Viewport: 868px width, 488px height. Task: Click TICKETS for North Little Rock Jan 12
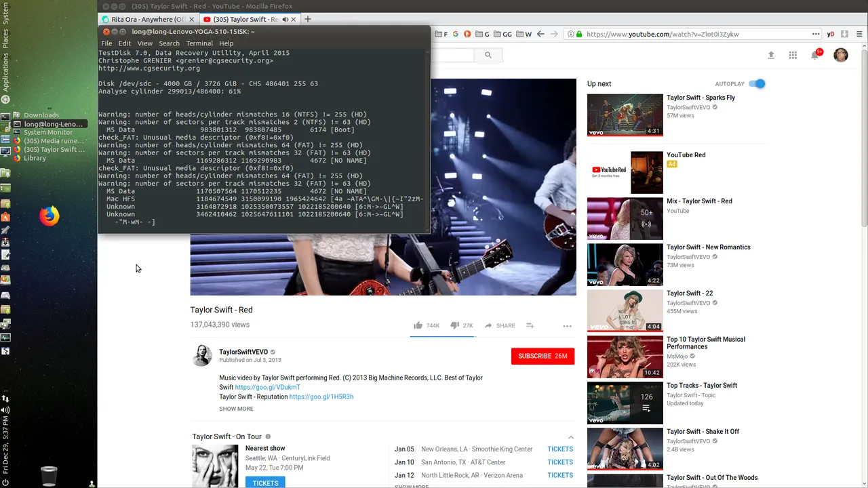tap(560, 475)
